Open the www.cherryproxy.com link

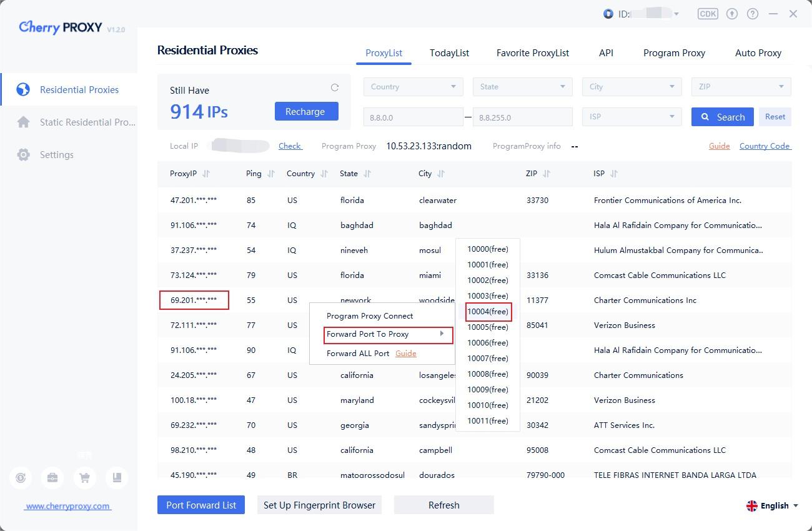[67, 506]
